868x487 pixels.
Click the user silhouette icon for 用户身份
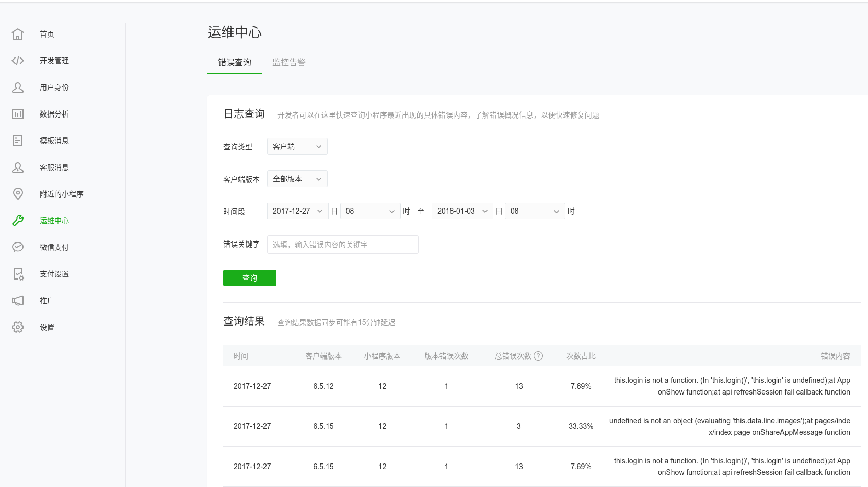pos(18,87)
